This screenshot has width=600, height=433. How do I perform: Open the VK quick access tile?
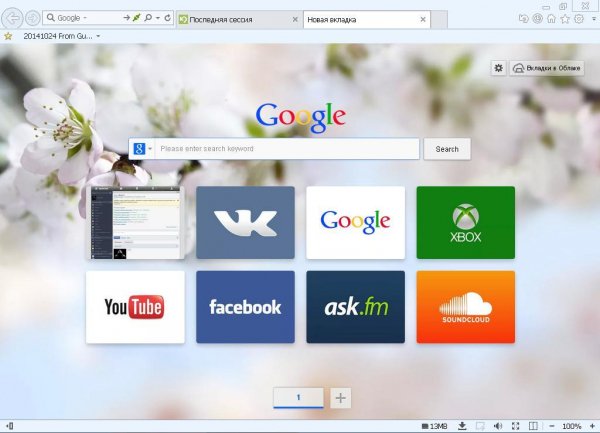click(x=245, y=223)
